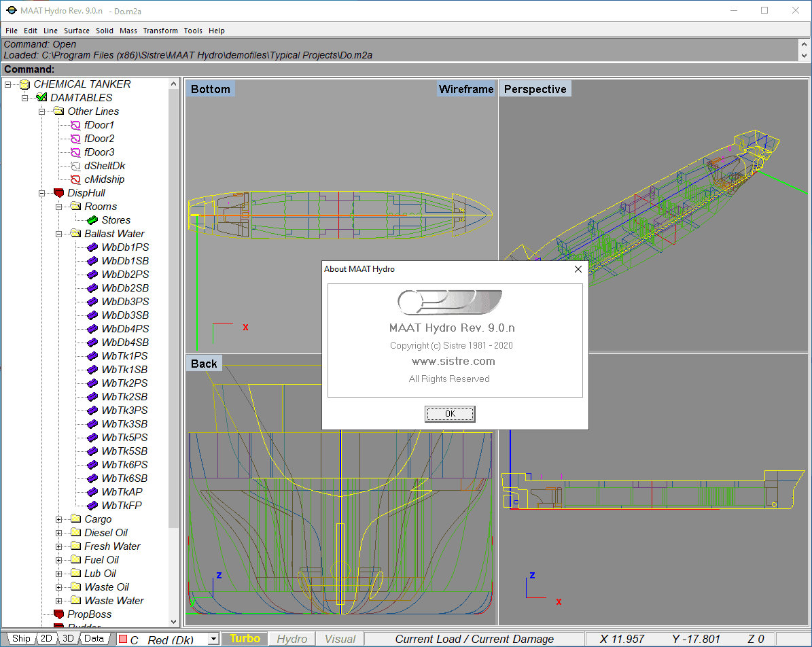Select the red cMidship line icon
This screenshot has height=647, width=812.
point(75,179)
